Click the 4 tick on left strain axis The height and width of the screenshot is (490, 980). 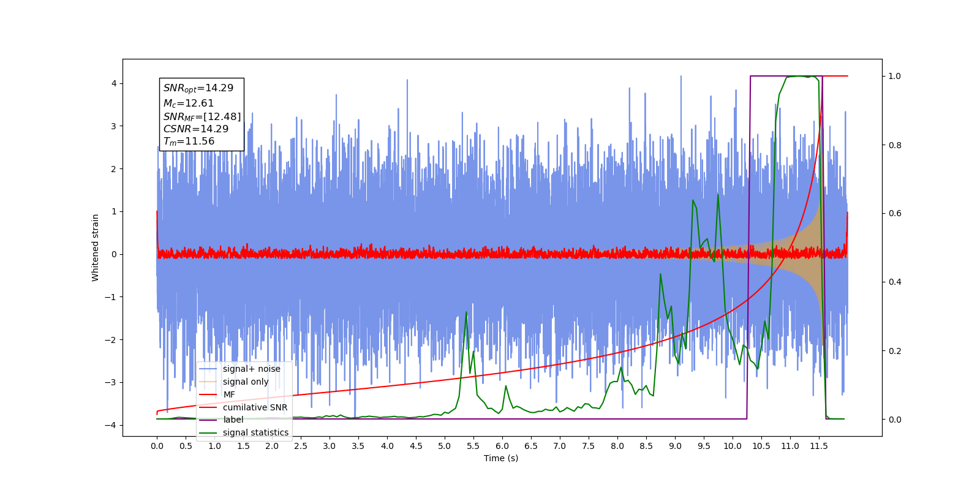(x=113, y=83)
